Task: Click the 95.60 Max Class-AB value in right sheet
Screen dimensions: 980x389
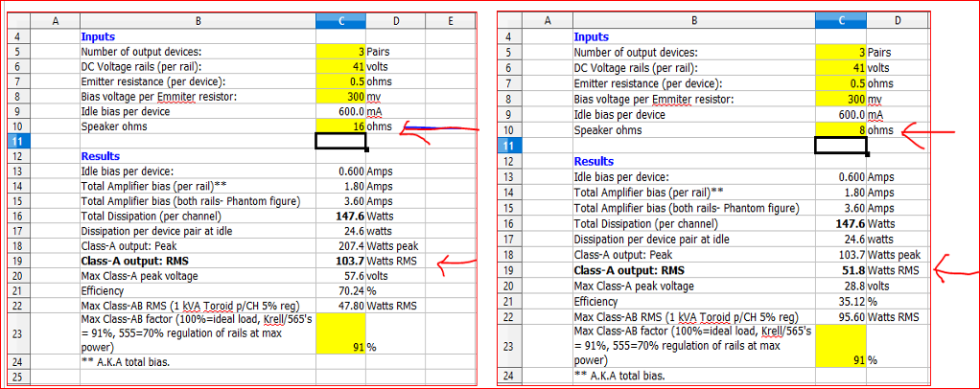Action: 840,317
